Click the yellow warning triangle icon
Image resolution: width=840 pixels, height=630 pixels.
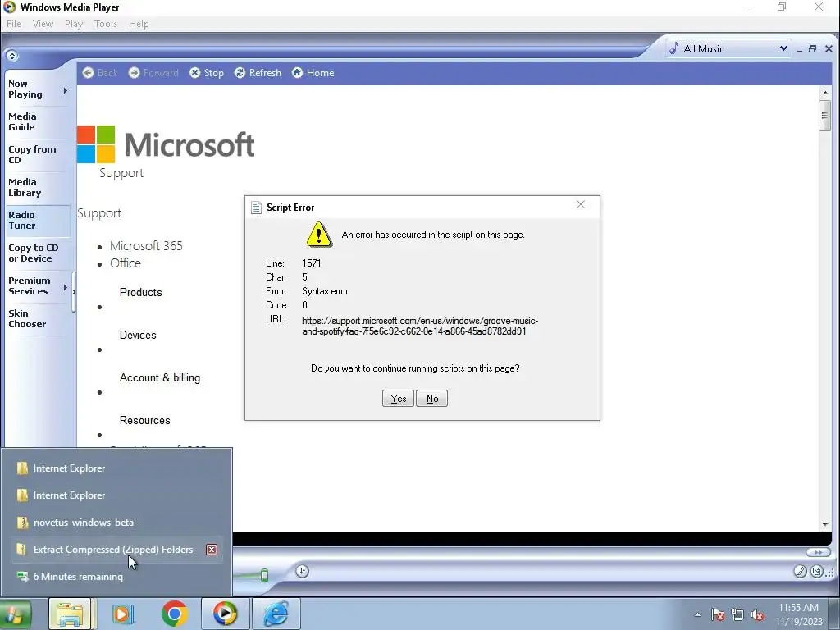(x=319, y=234)
